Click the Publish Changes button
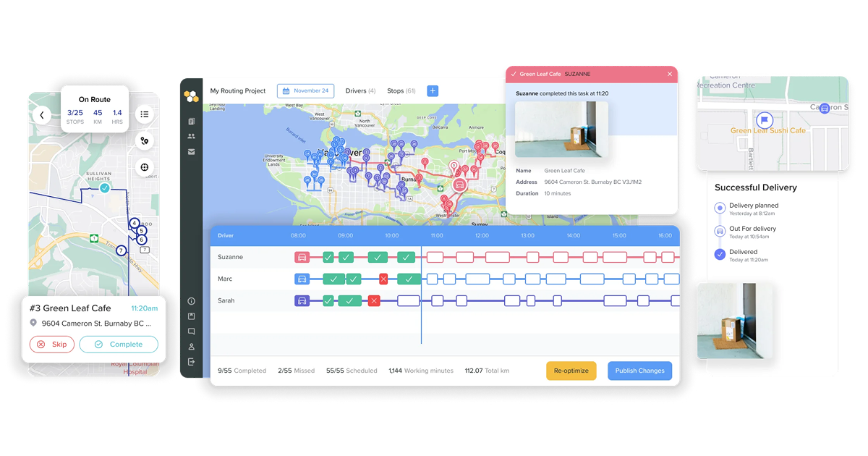This screenshot has width=868, height=456. pos(640,371)
